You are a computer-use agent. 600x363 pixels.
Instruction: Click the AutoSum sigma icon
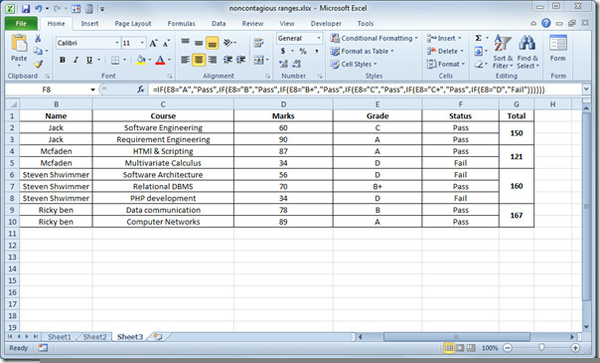coord(478,38)
